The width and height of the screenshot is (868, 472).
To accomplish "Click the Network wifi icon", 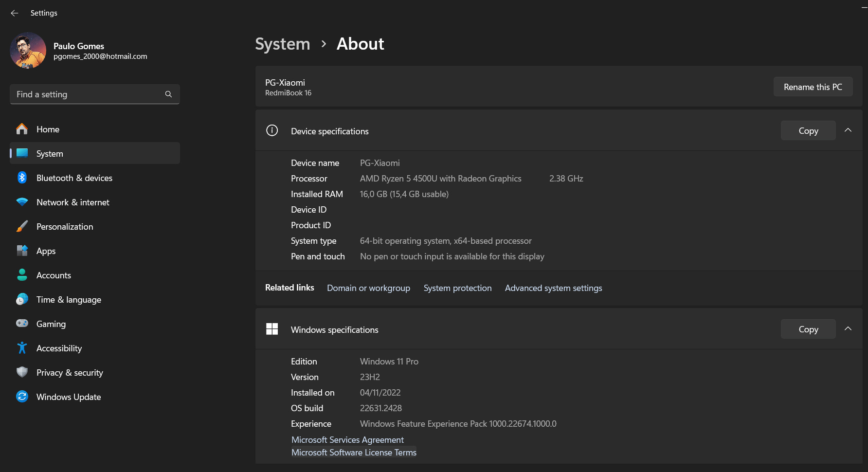I will 22,202.
